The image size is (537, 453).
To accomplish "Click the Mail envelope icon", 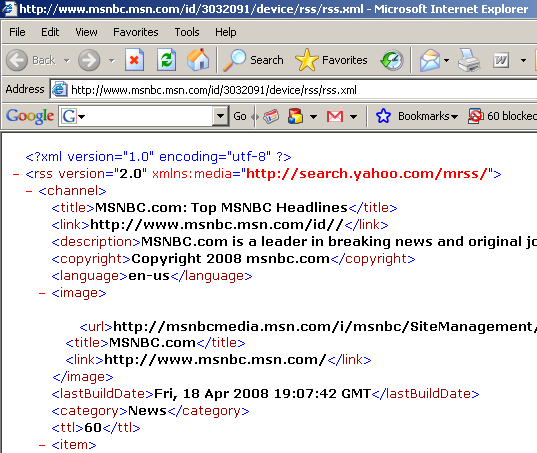I will (x=430, y=60).
